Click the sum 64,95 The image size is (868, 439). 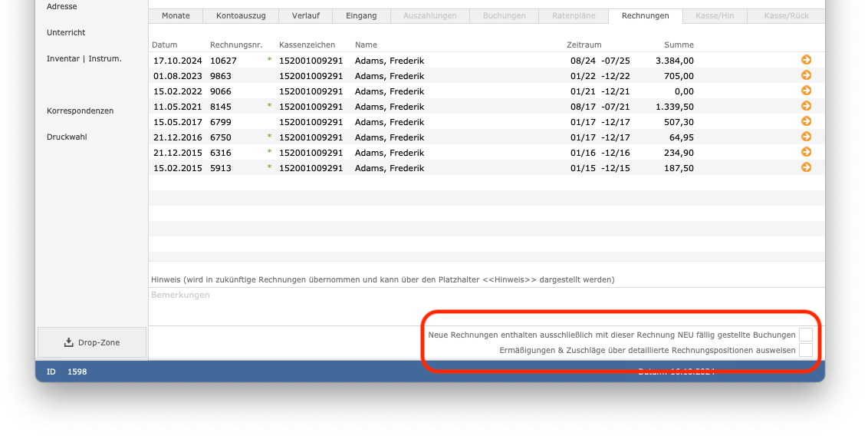tap(682, 137)
